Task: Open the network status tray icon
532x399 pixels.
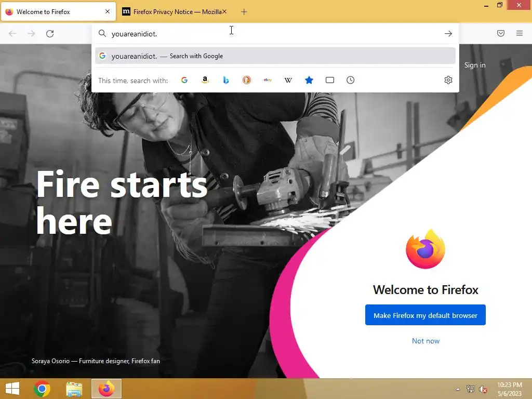Action: coord(471,389)
